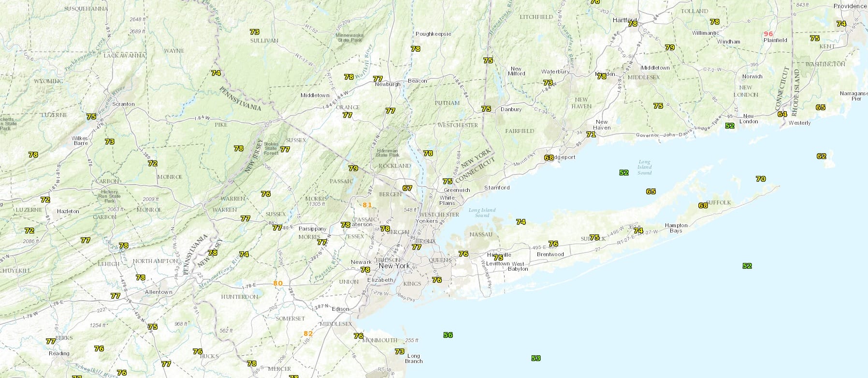Select the 64 reading near Westerly
The height and width of the screenshot is (378, 868).
782,114
